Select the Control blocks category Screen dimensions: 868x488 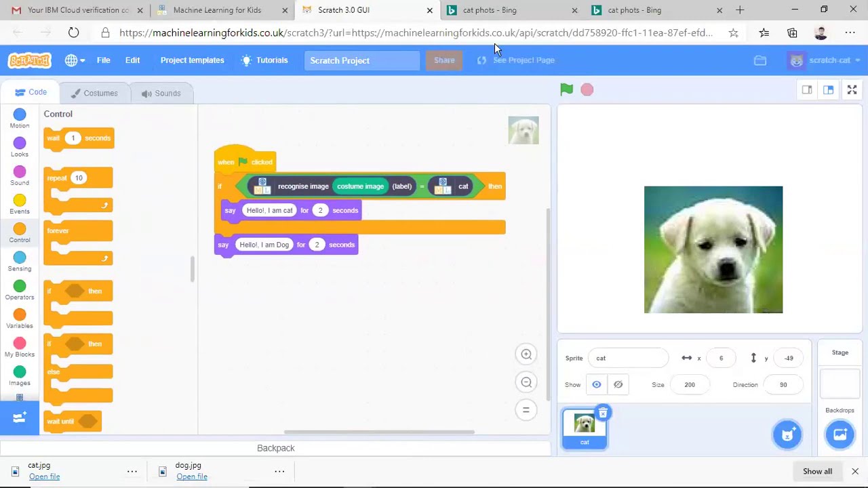coord(20,233)
